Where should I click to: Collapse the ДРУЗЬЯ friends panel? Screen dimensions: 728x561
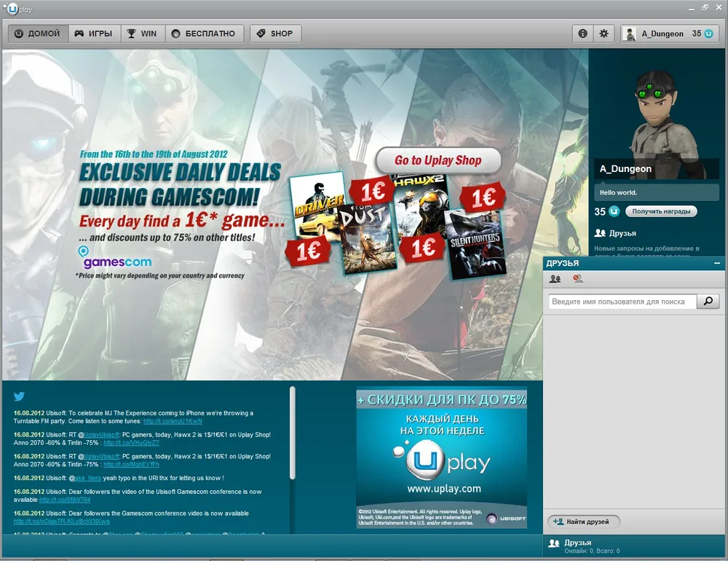click(x=717, y=263)
